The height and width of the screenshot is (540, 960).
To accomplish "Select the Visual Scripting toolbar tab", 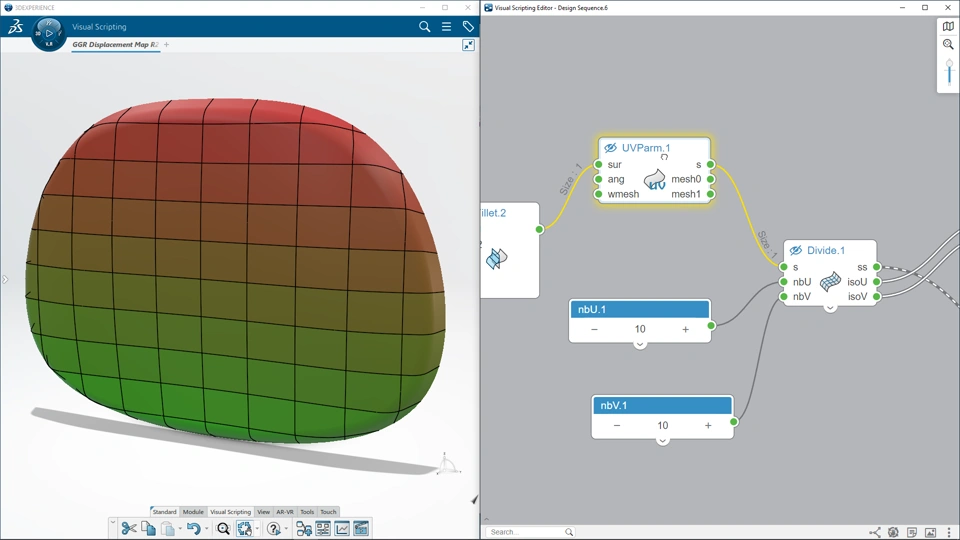I will [x=230, y=512].
